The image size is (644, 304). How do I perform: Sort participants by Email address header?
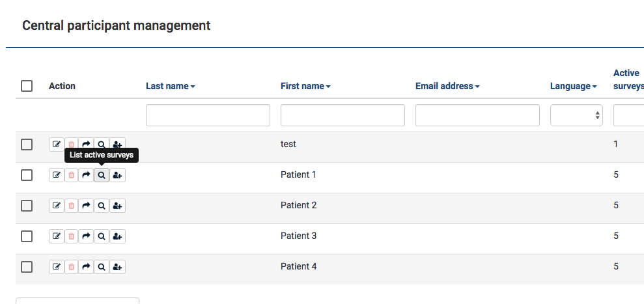point(447,86)
